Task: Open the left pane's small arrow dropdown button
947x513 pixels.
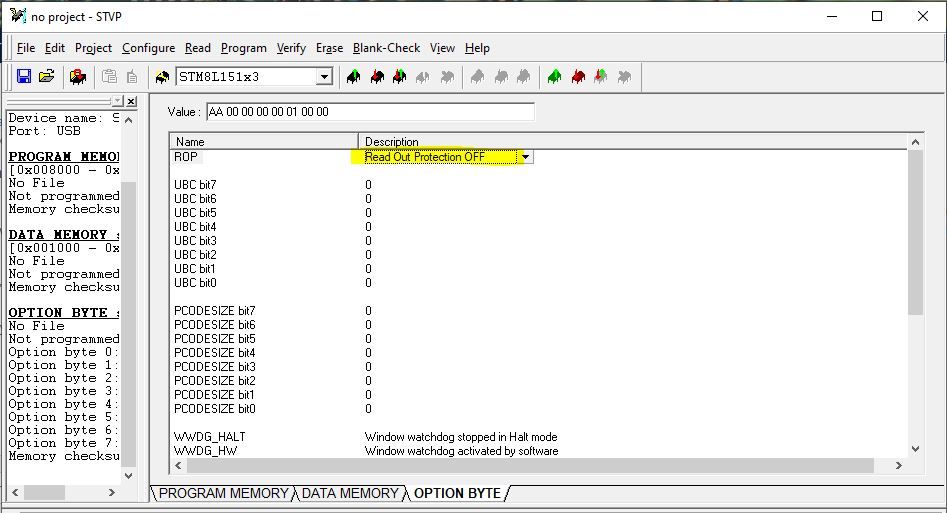Action: coord(118,102)
